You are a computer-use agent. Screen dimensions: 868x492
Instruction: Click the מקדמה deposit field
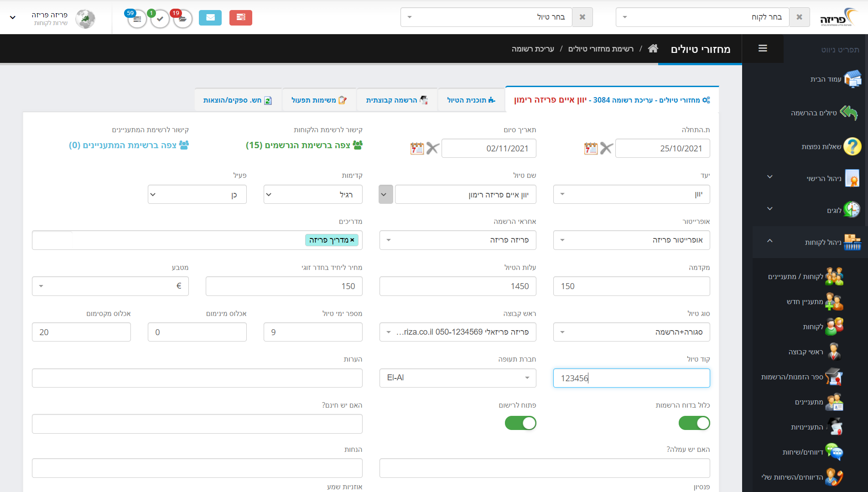coord(631,286)
